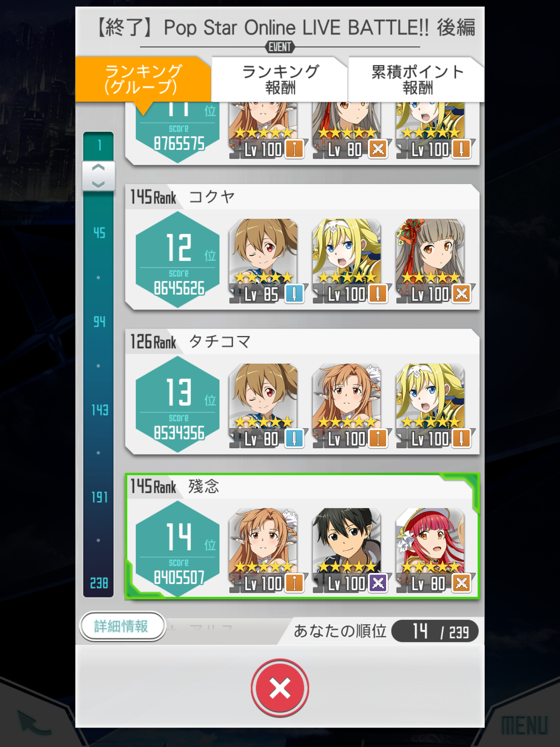
Task: Open the 詳細情報 details button
Action: 122,626
